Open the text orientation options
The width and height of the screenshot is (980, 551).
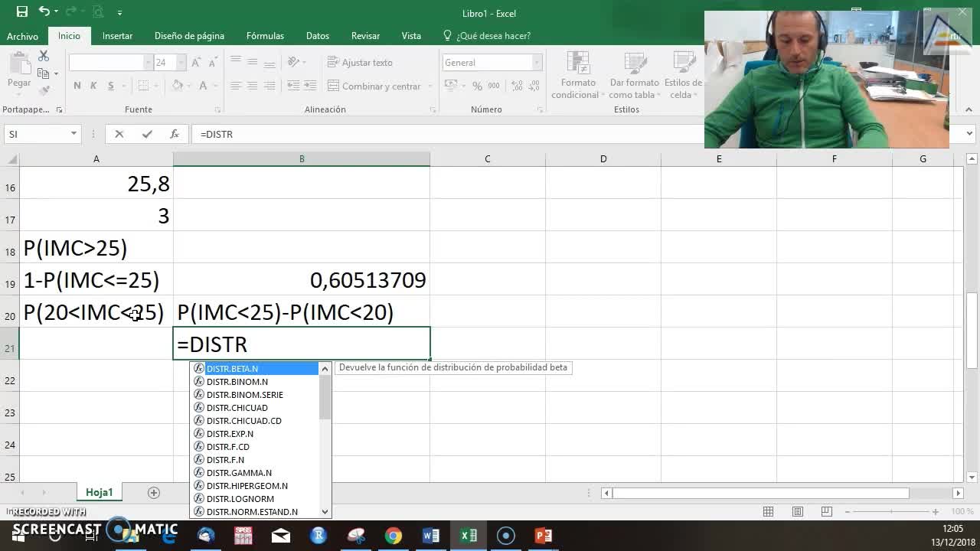tap(295, 63)
